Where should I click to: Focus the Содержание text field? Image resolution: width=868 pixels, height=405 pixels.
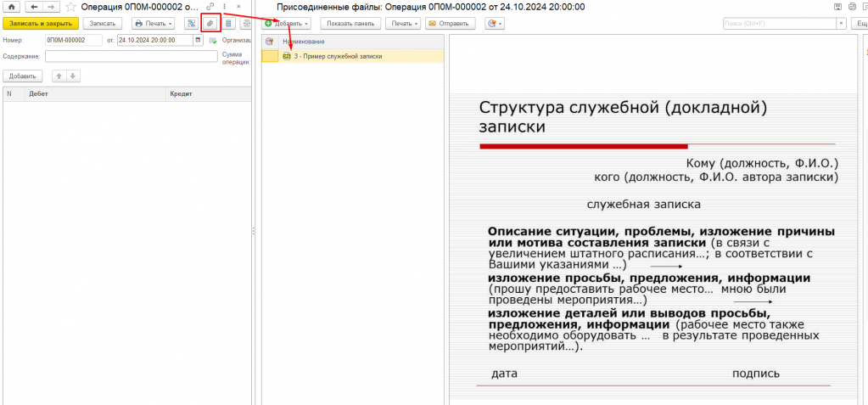(x=132, y=57)
